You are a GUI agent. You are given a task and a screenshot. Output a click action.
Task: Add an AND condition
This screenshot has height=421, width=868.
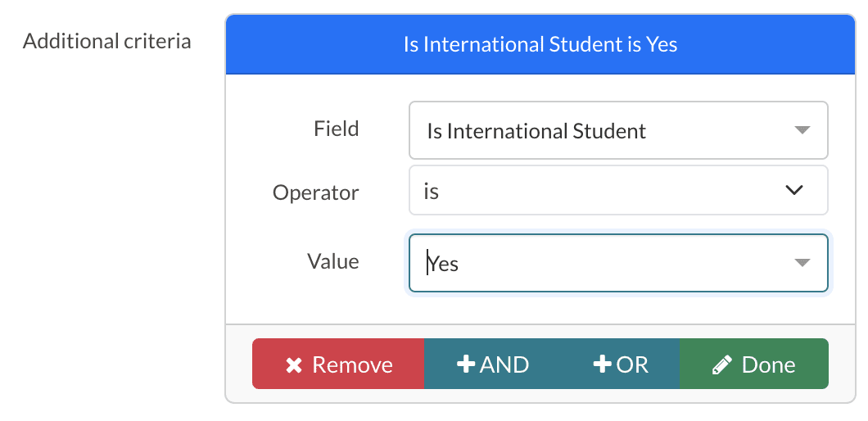[493, 364]
